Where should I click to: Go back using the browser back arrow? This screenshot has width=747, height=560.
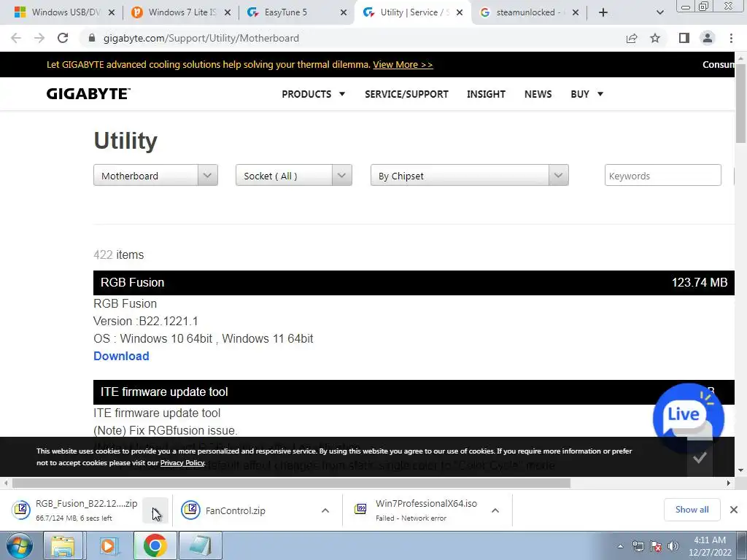16,38
